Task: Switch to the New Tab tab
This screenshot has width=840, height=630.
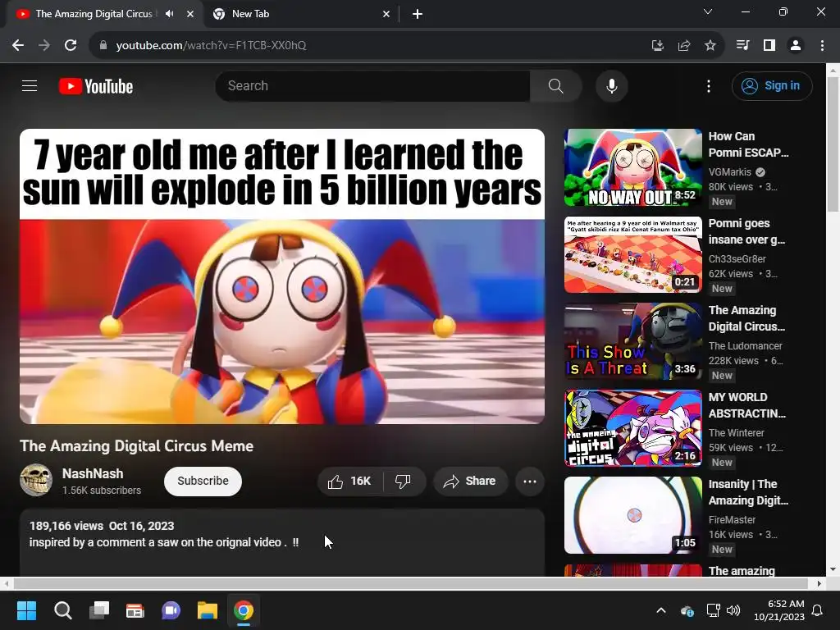Action: pos(301,14)
